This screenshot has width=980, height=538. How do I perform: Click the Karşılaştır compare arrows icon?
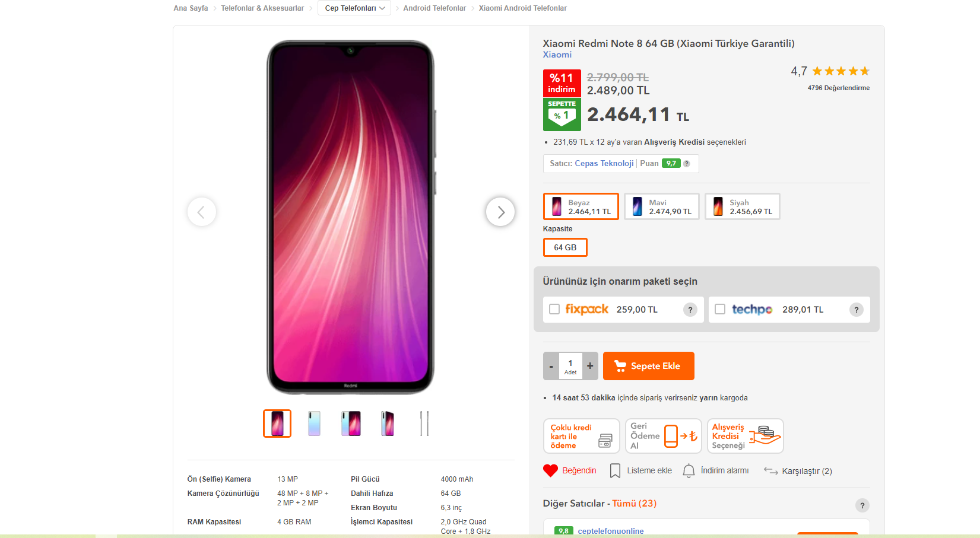click(x=770, y=470)
